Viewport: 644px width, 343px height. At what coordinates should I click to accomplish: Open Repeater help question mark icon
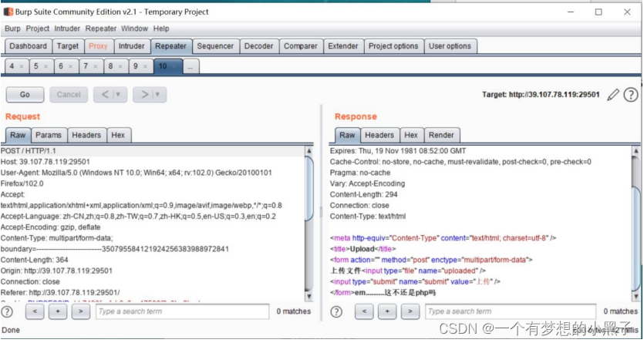click(x=630, y=95)
